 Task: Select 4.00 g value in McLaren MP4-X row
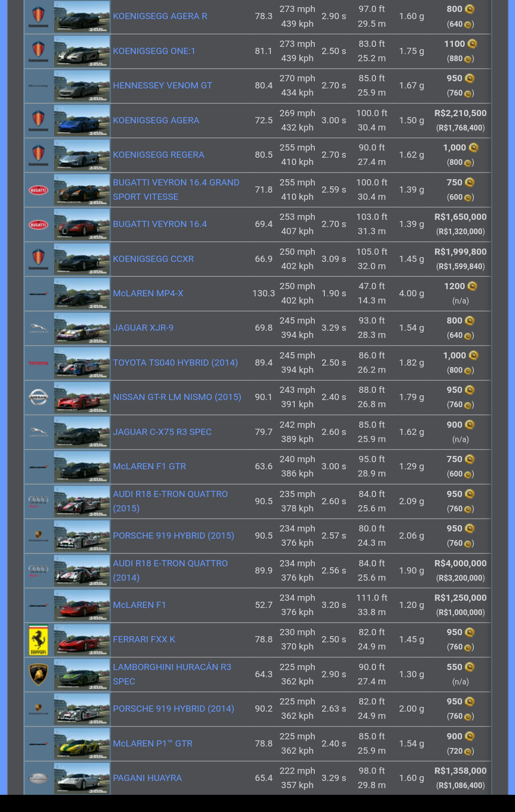tap(412, 293)
